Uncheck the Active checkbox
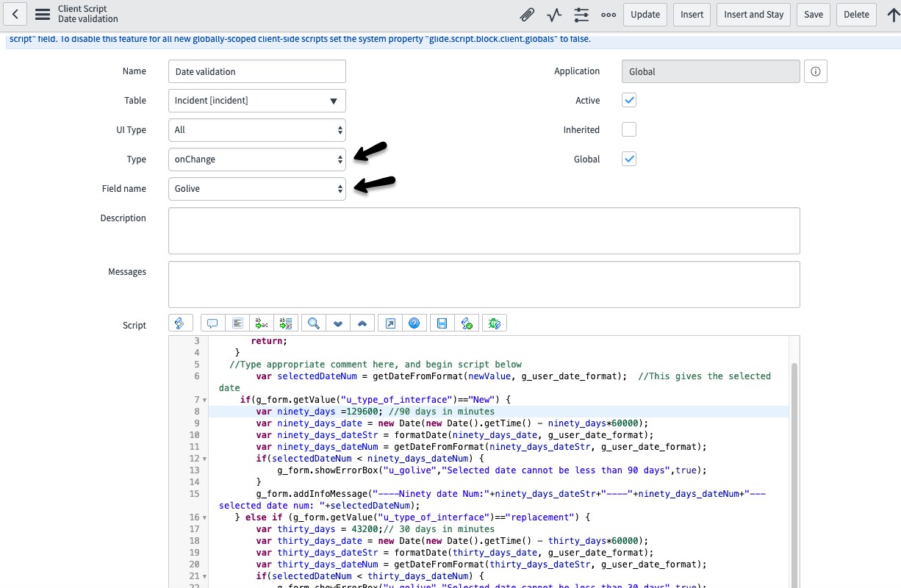This screenshot has width=901, height=588. pos(629,100)
